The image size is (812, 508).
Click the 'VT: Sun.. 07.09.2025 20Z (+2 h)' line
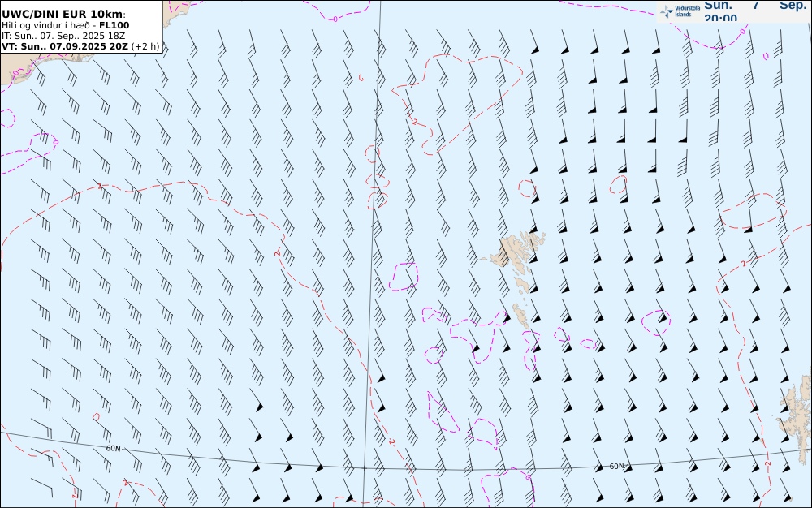coord(80,46)
